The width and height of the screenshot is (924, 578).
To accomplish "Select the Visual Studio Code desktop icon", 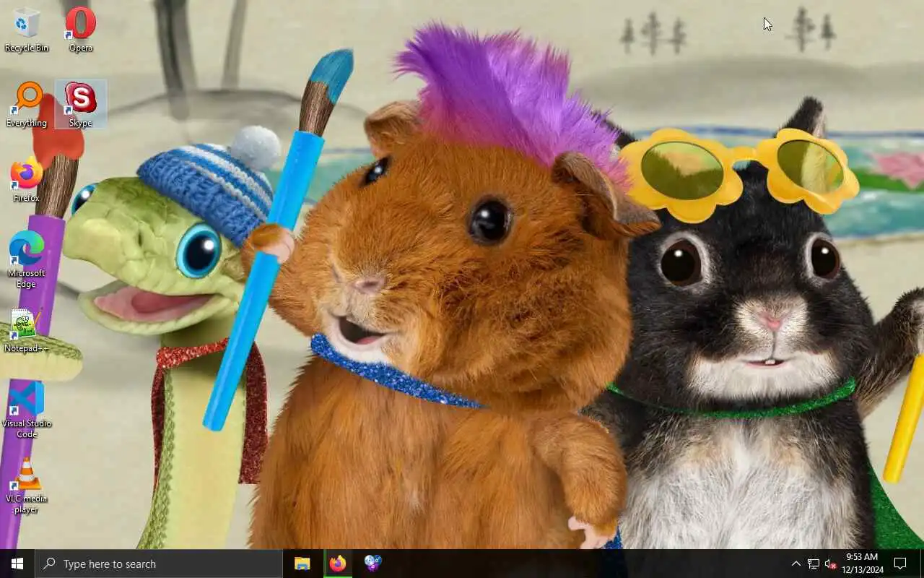I will click(x=27, y=410).
